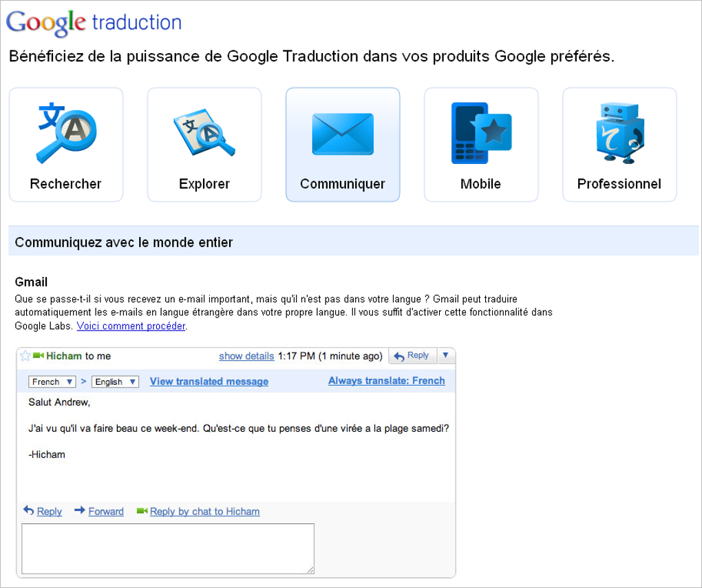Click the Voici comment procéder link

[x=131, y=326]
